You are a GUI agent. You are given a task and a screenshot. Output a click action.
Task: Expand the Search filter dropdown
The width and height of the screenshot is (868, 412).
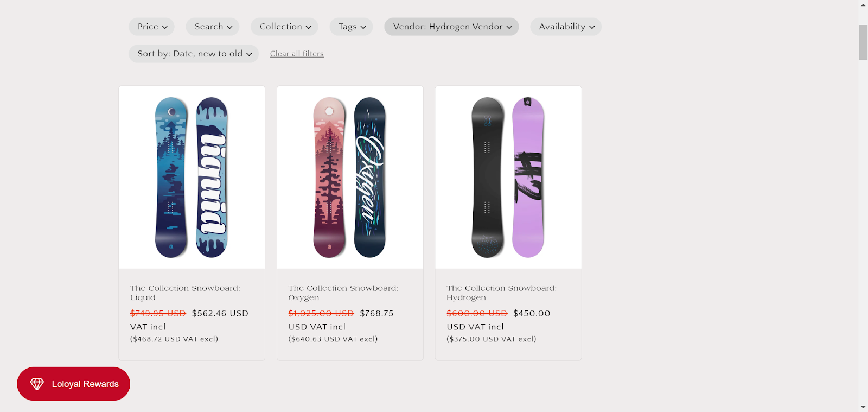pyautogui.click(x=213, y=27)
